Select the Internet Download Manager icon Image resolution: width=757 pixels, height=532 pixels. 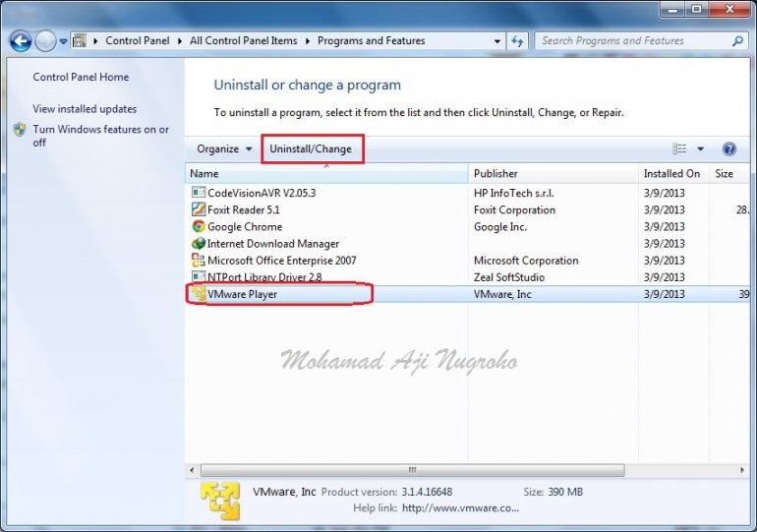198,243
